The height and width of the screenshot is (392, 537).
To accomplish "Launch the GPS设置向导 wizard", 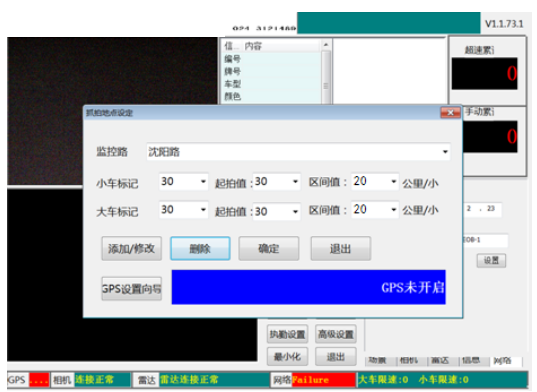I will pyautogui.click(x=132, y=289).
